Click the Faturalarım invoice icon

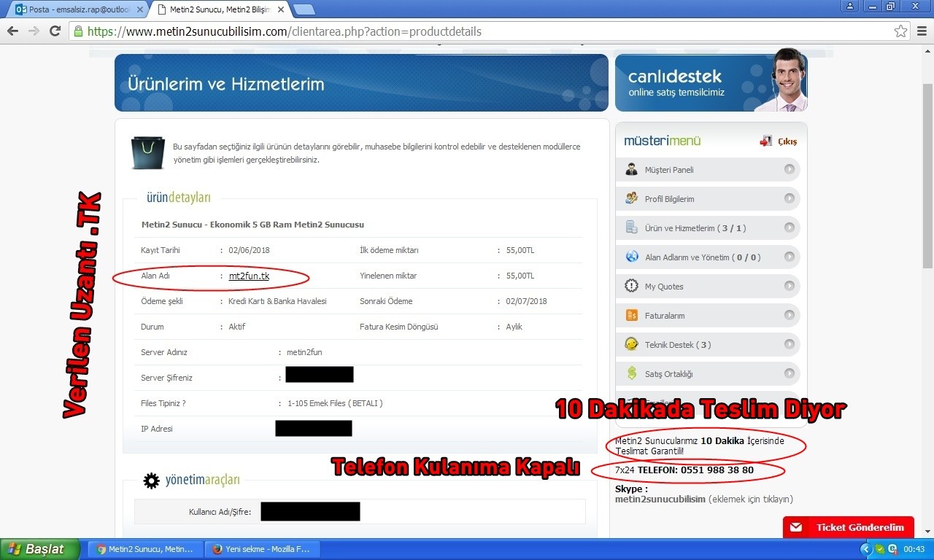632,316
